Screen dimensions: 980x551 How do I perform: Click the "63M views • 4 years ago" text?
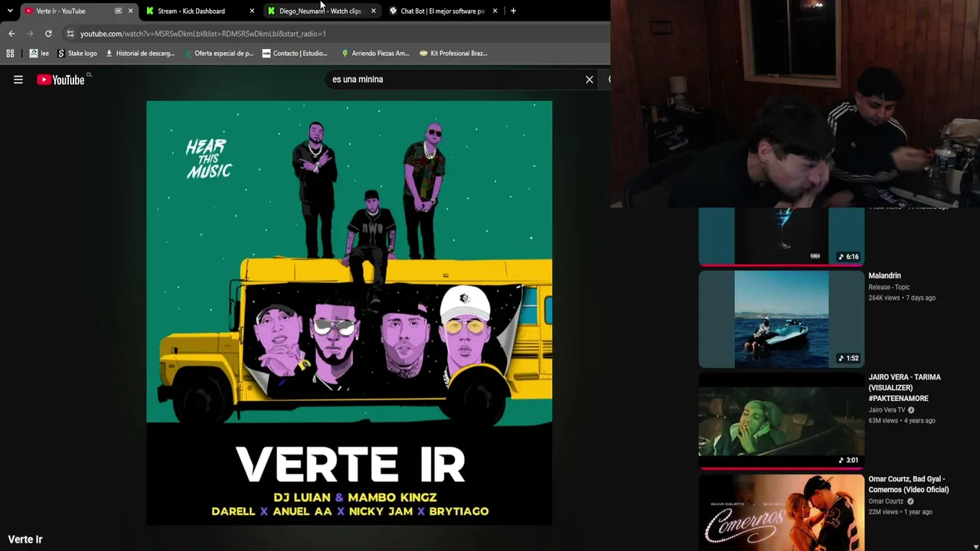point(902,421)
